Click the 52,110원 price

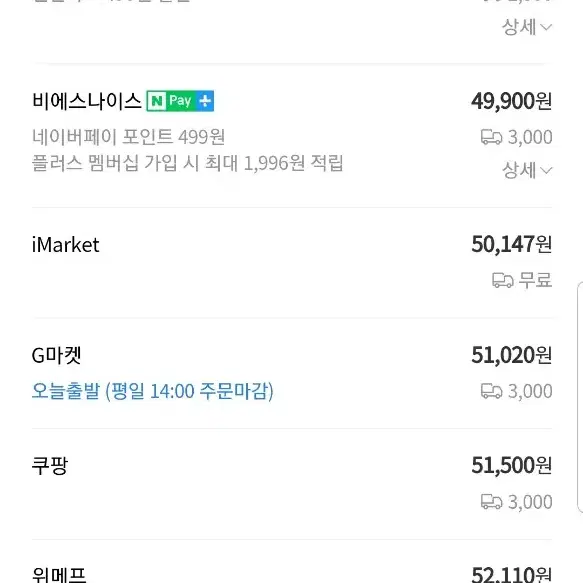[512, 574]
